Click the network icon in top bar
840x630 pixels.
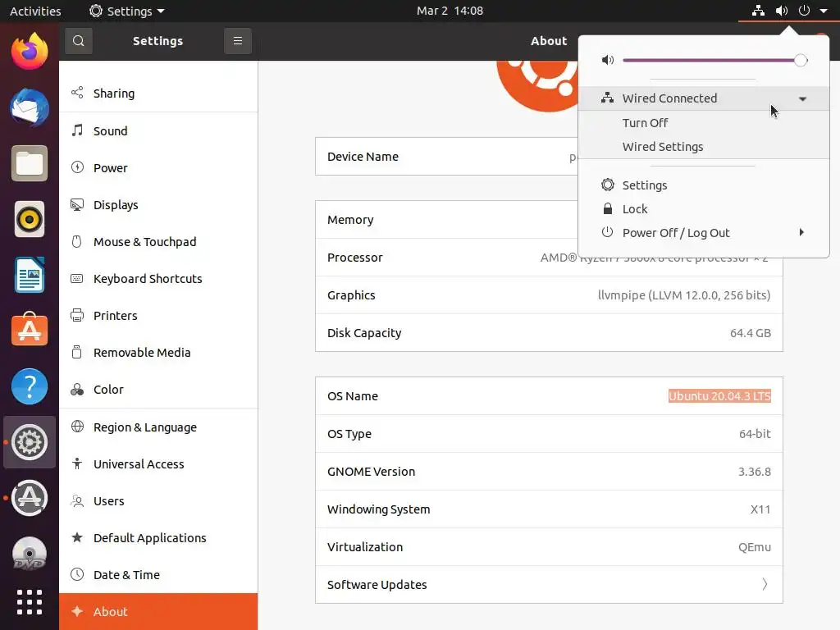tap(758, 11)
